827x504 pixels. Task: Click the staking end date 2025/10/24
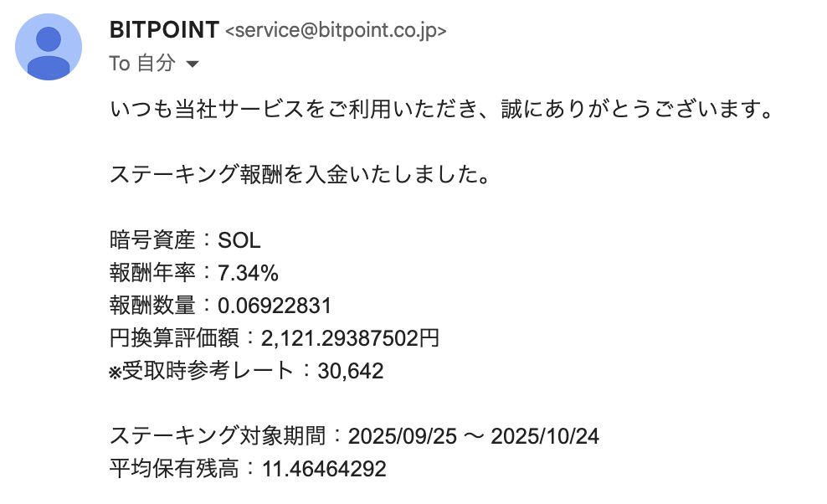pos(545,436)
